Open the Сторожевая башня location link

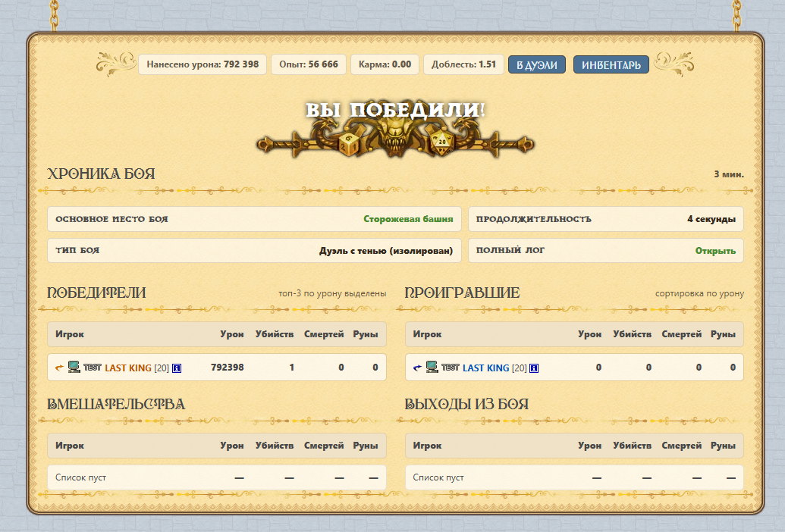408,219
